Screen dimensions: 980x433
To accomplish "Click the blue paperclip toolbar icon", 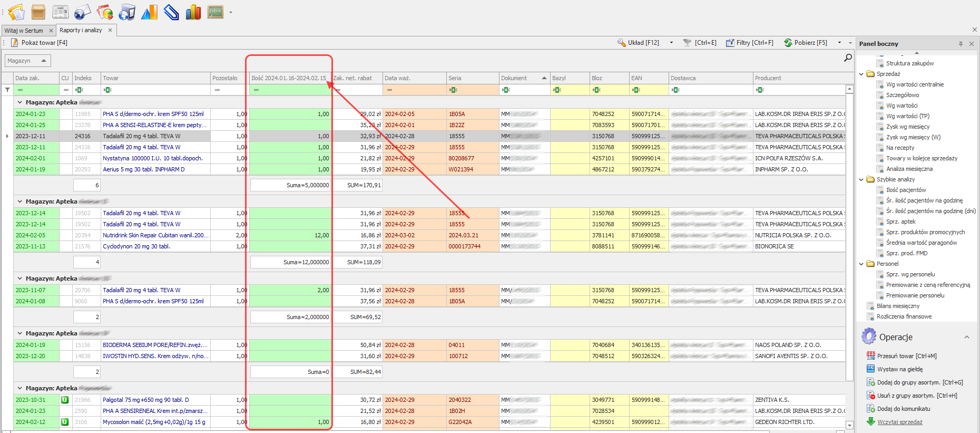I will click(x=171, y=12).
